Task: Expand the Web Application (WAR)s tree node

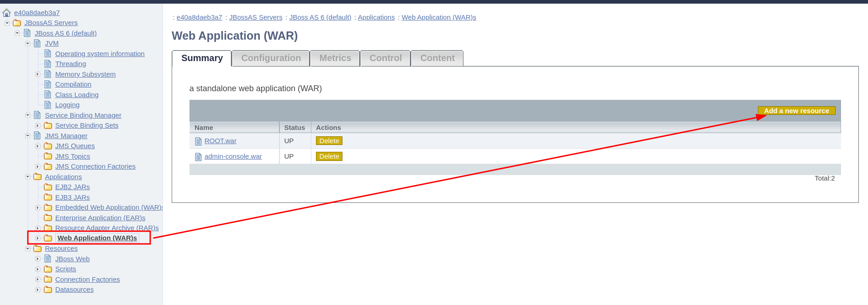Action: point(38,238)
